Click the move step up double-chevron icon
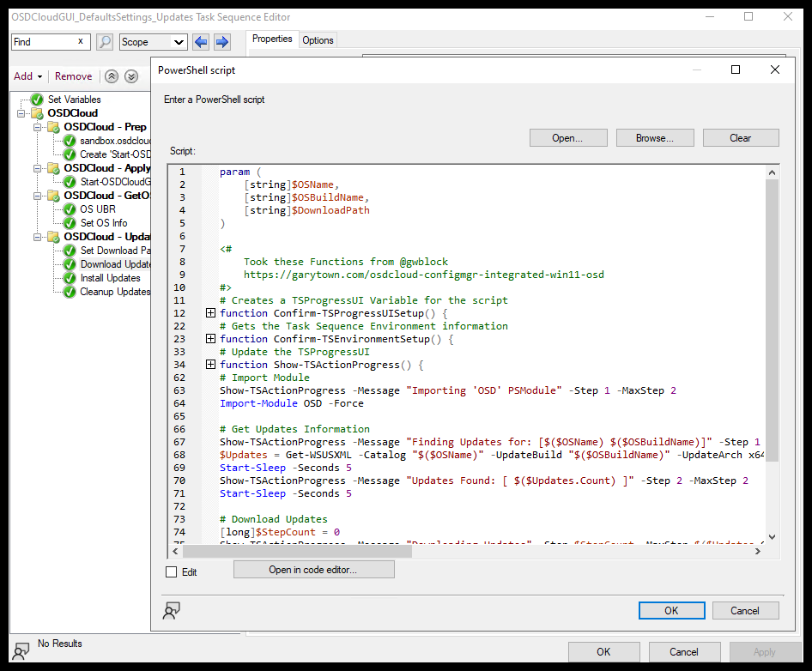Screen dimensions: 812x671 (111, 76)
